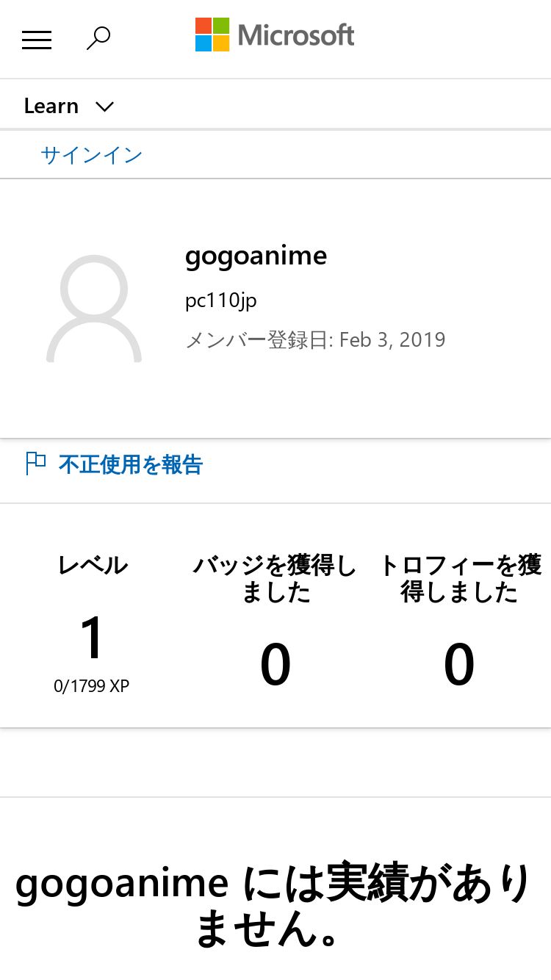Click the 0/1799 XP progress text
The height and width of the screenshot is (980, 551).
pyautogui.click(x=92, y=686)
